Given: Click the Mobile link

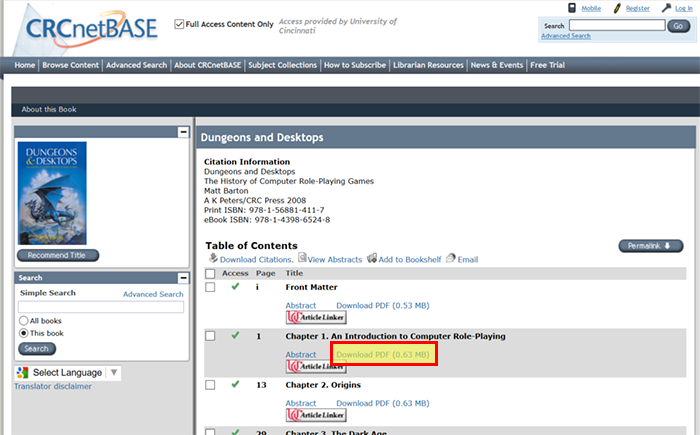Looking at the screenshot, I should [x=591, y=8].
